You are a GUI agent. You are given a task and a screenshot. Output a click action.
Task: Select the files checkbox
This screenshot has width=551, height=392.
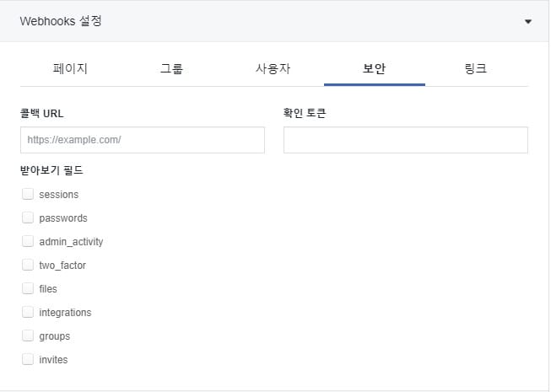coord(28,288)
